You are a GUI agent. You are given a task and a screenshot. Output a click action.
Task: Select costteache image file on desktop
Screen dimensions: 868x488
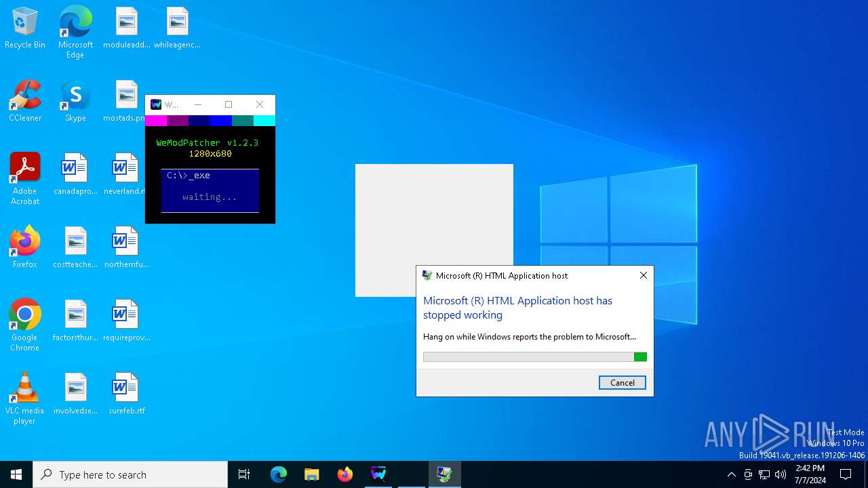[x=75, y=247]
